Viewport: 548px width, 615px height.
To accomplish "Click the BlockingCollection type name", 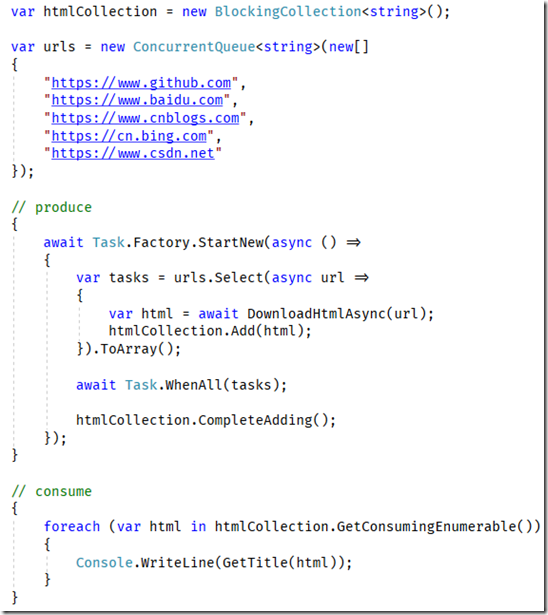I will pyautogui.click(x=288, y=11).
